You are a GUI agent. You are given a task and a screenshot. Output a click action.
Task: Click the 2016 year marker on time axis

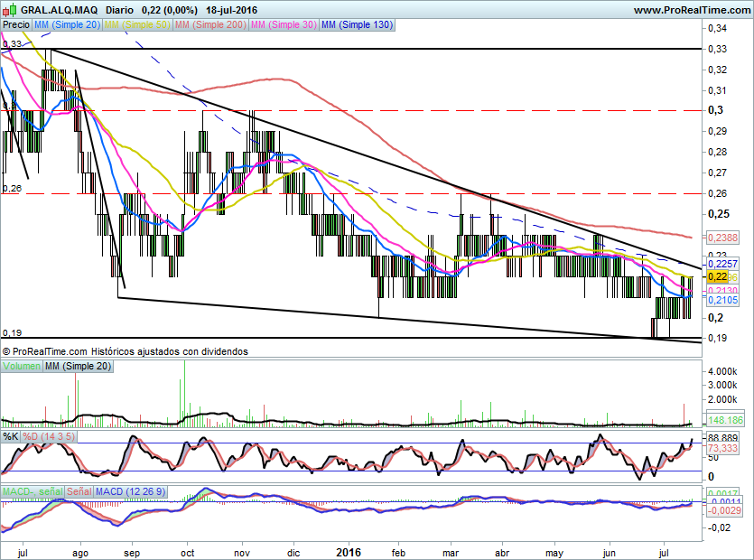point(349,549)
